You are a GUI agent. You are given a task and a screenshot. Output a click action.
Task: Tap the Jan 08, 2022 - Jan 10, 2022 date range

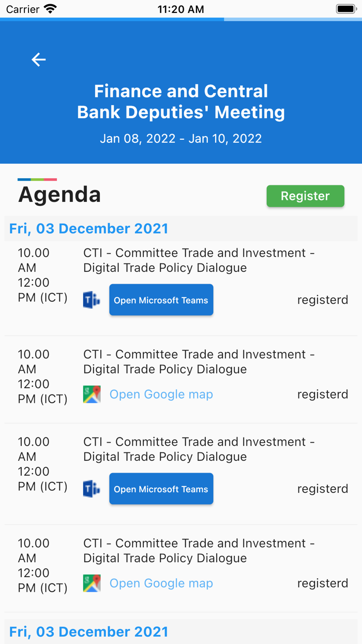coord(181,139)
